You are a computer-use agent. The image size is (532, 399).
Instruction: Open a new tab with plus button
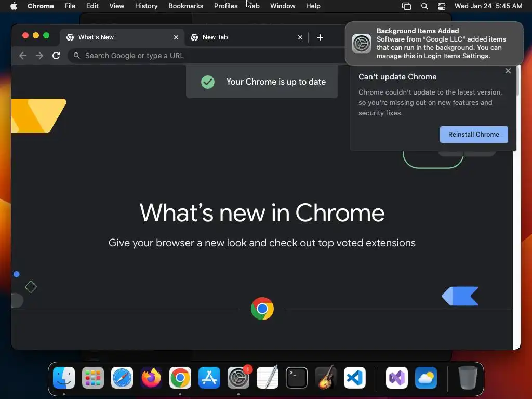(x=320, y=37)
